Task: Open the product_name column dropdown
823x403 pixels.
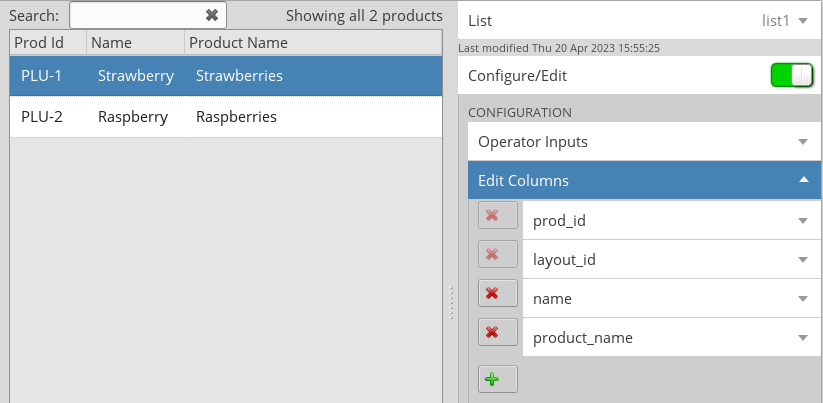Action: [x=672, y=337]
